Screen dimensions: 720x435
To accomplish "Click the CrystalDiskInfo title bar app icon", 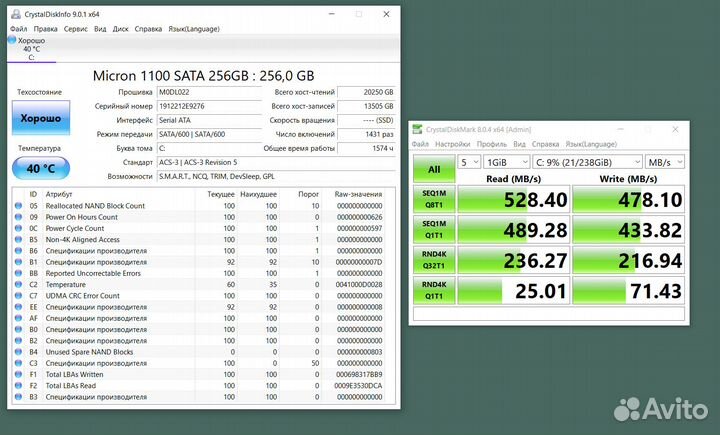I will [16, 14].
